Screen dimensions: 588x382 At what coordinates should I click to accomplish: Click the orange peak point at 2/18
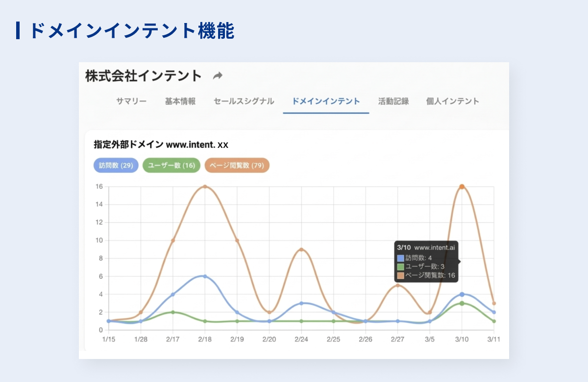205,187
